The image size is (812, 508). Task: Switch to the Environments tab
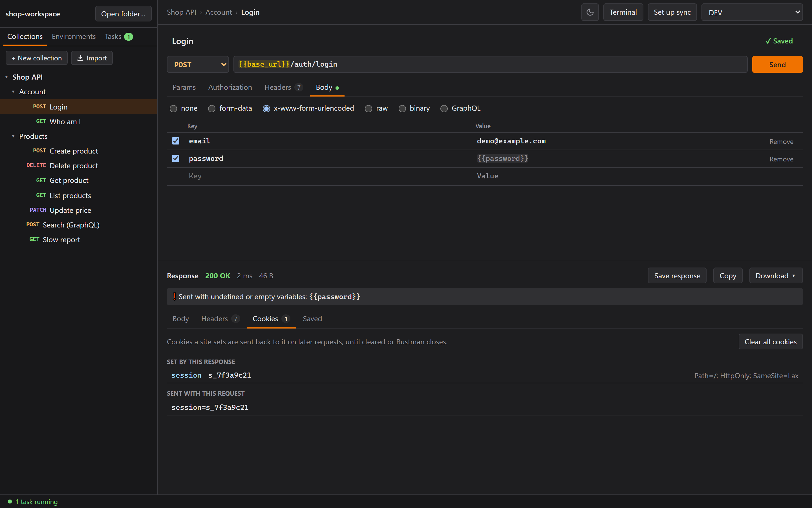pos(74,37)
